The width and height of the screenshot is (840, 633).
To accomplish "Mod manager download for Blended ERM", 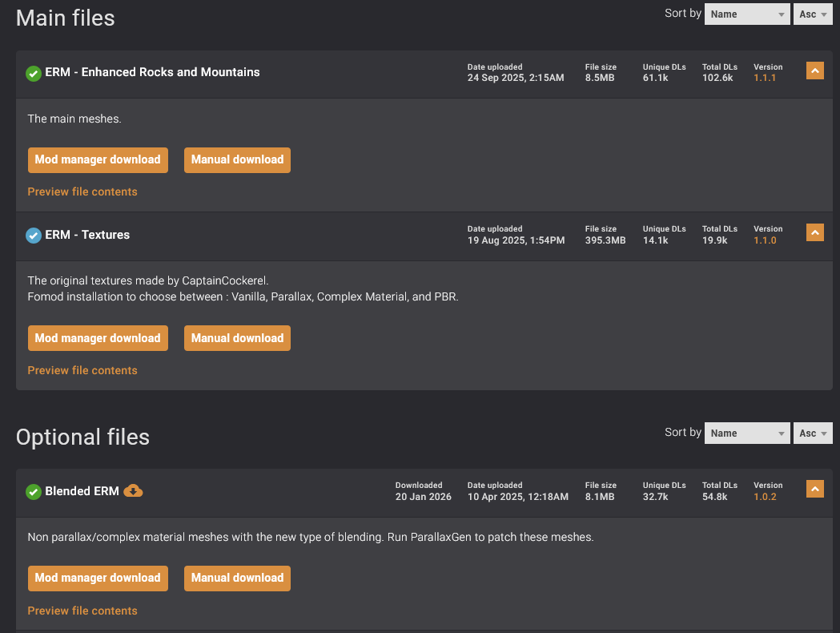I will pos(98,579).
